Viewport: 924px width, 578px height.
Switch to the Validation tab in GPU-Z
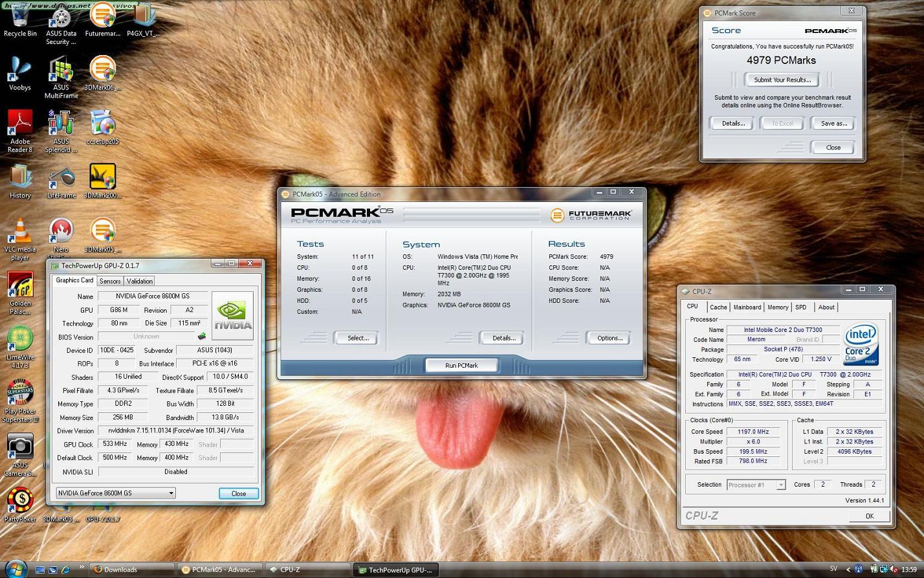(x=140, y=281)
